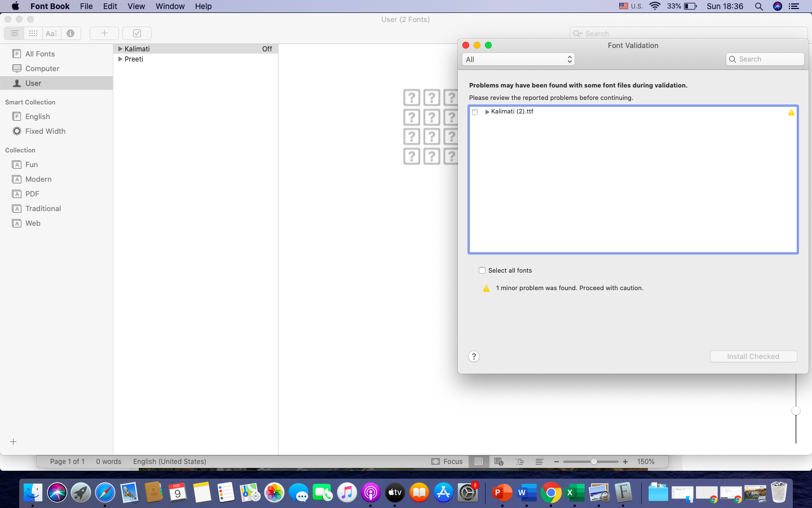
Task: Add a new collection with plus button
Action: (x=14, y=441)
